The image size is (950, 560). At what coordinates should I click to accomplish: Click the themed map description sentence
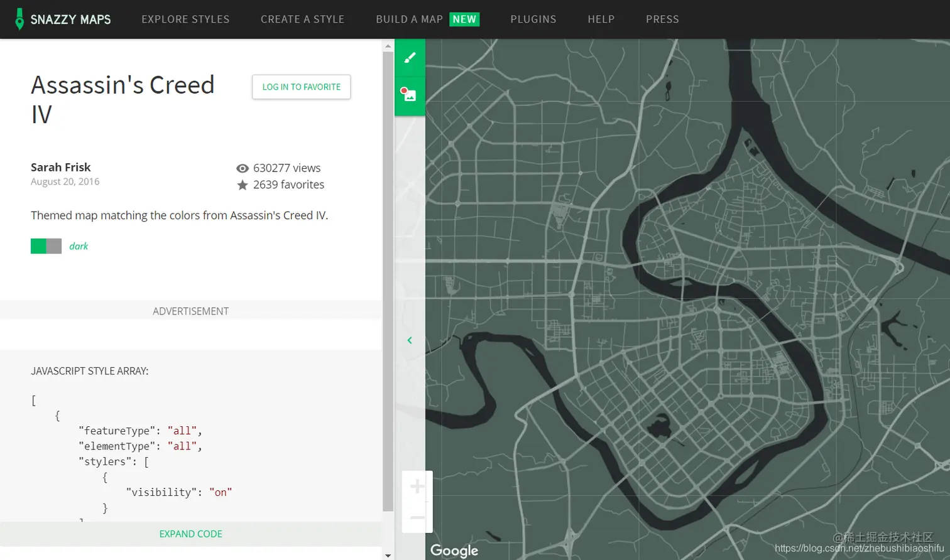point(180,215)
